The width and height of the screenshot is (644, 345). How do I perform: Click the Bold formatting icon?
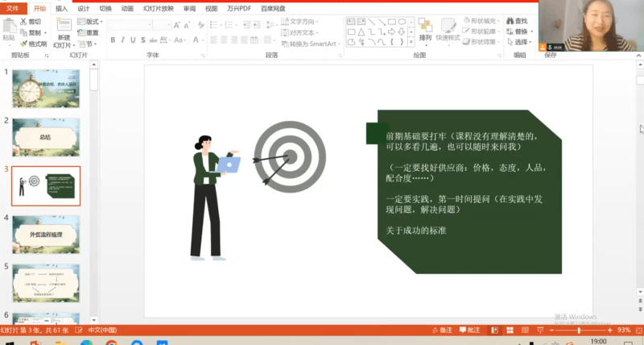point(113,39)
